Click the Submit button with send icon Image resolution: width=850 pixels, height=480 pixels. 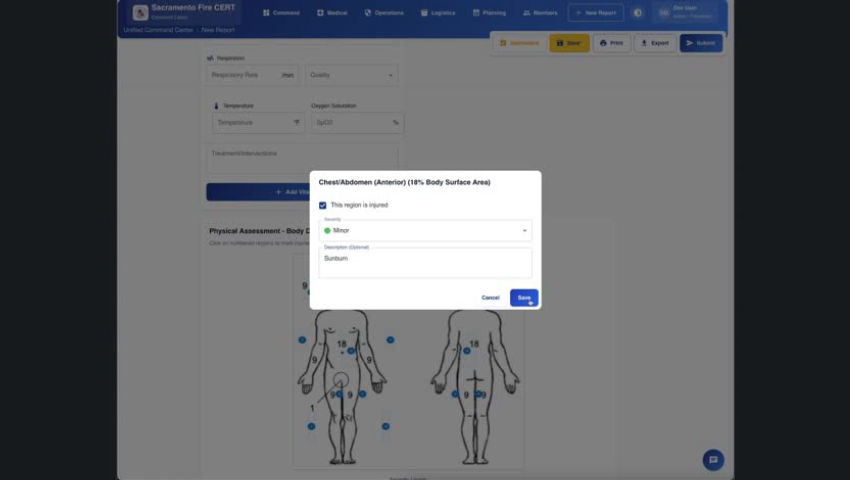[x=700, y=43]
